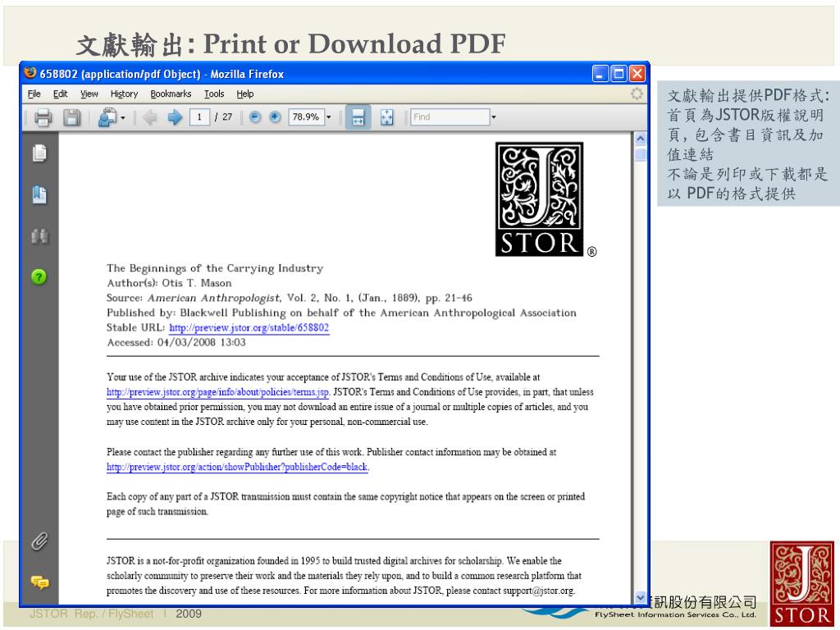Expand the zoom percentage dropdown arrow
Image resolution: width=840 pixels, height=630 pixels.
329,116
